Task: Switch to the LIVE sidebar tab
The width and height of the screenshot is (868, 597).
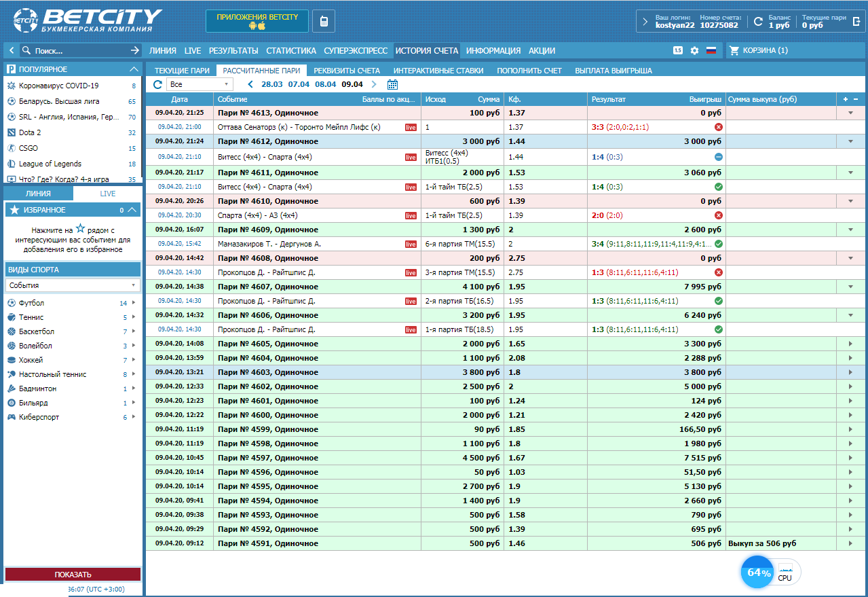Action: [108, 194]
